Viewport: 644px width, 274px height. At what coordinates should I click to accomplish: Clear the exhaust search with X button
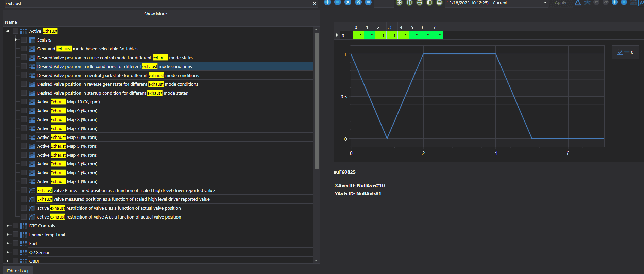(315, 3)
